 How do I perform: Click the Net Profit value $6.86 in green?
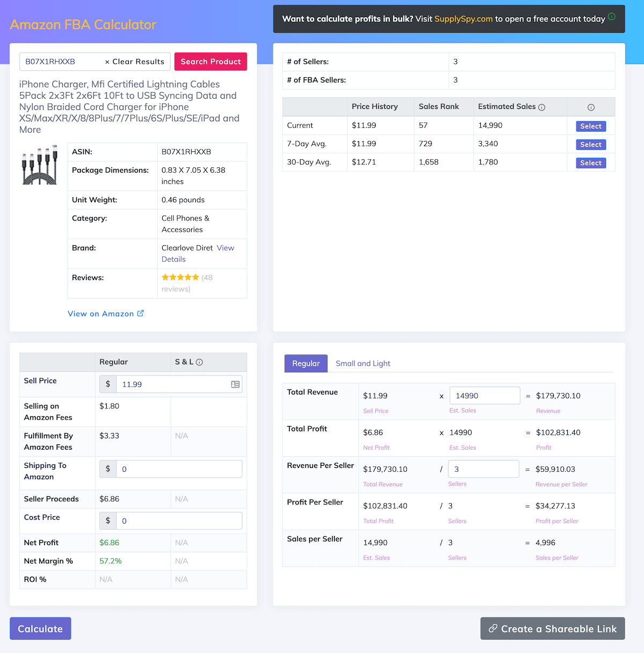(x=109, y=542)
